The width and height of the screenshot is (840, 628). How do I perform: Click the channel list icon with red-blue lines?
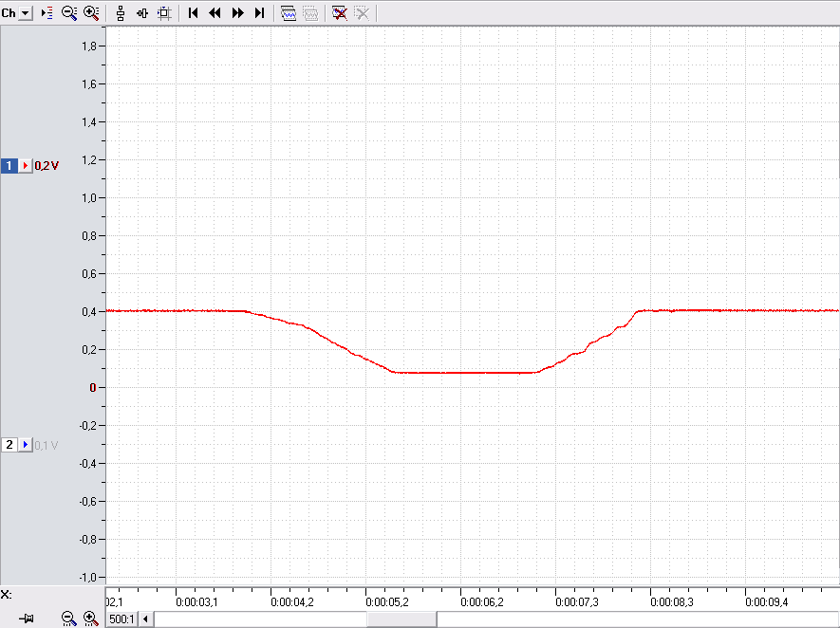point(47,13)
